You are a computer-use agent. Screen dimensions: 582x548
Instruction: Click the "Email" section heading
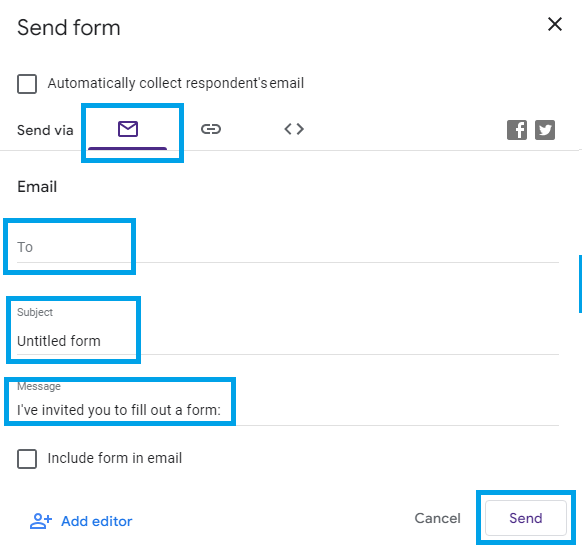(x=37, y=187)
